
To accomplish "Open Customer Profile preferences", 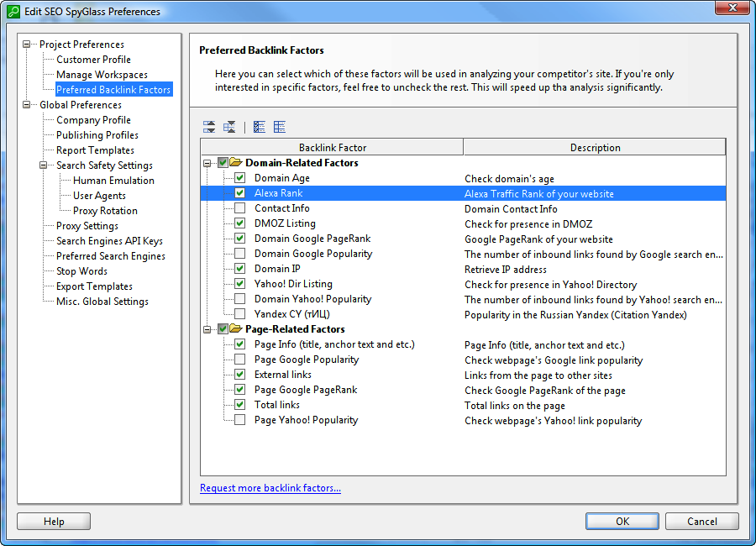I will click(x=93, y=60).
